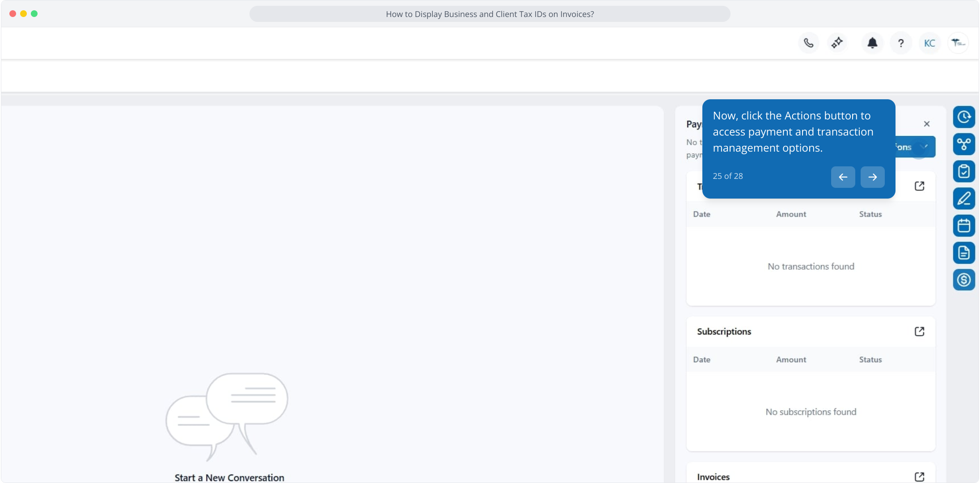Image resolution: width=980 pixels, height=483 pixels.
Task: Open the tasks clipboard icon
Action: [964, 171]
